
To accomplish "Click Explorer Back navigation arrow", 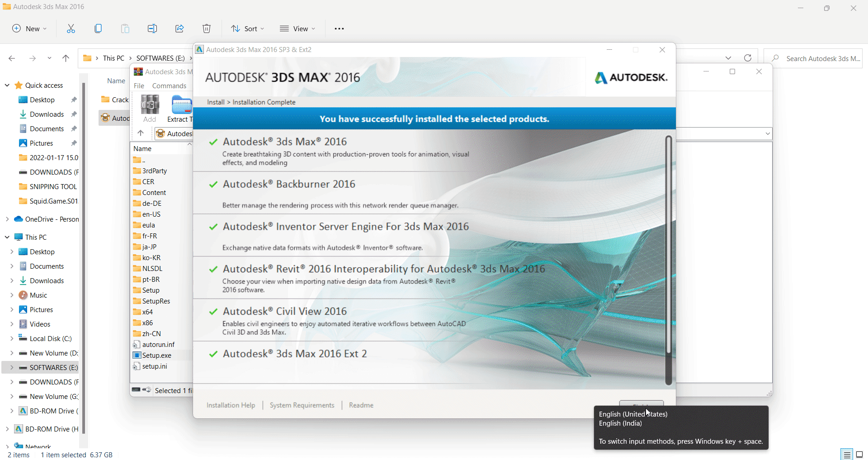I will (12, 58).
